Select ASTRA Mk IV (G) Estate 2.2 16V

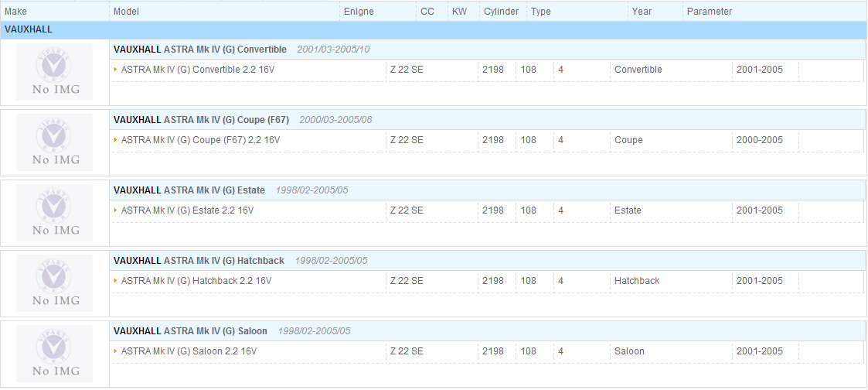(x=187, y=210)
